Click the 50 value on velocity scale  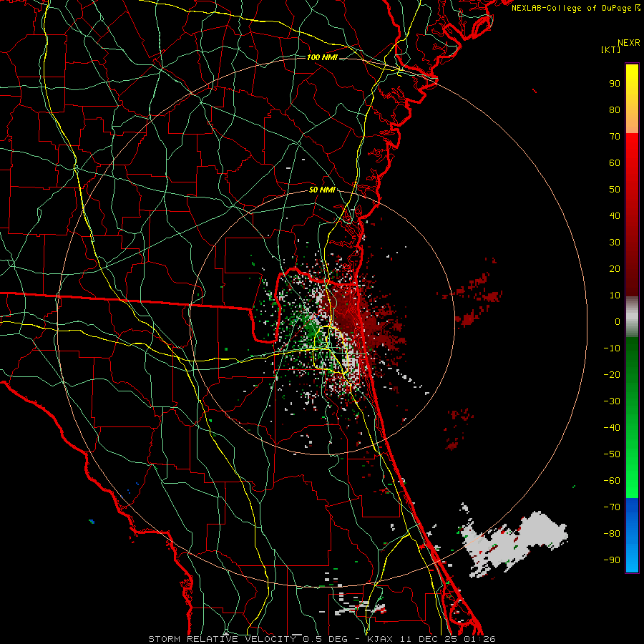click(615, 190)
